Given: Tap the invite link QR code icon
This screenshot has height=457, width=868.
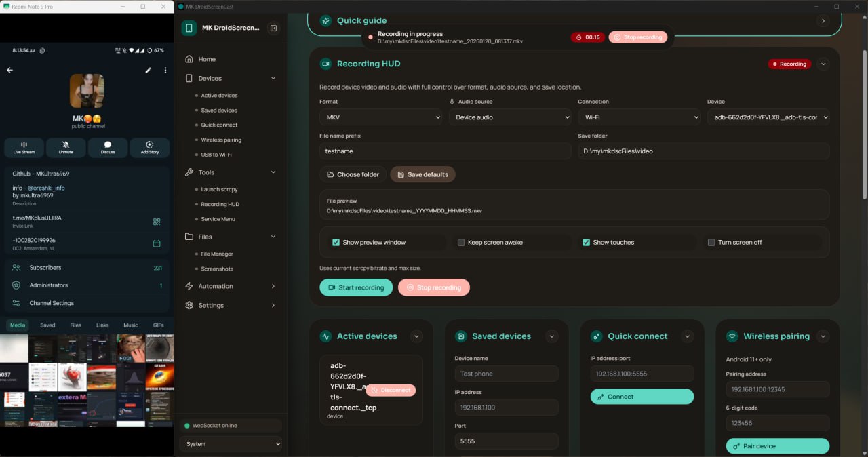Looking at the screenshot, I should 157,222.
